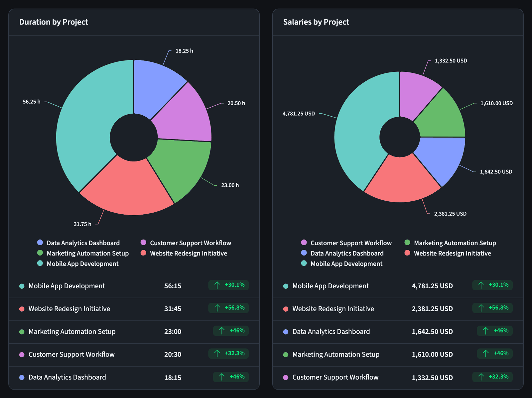Click the +56.8% badge in the Salaries table
The width and height of the screenshot is (532, 398).
[x=492, y=308]
